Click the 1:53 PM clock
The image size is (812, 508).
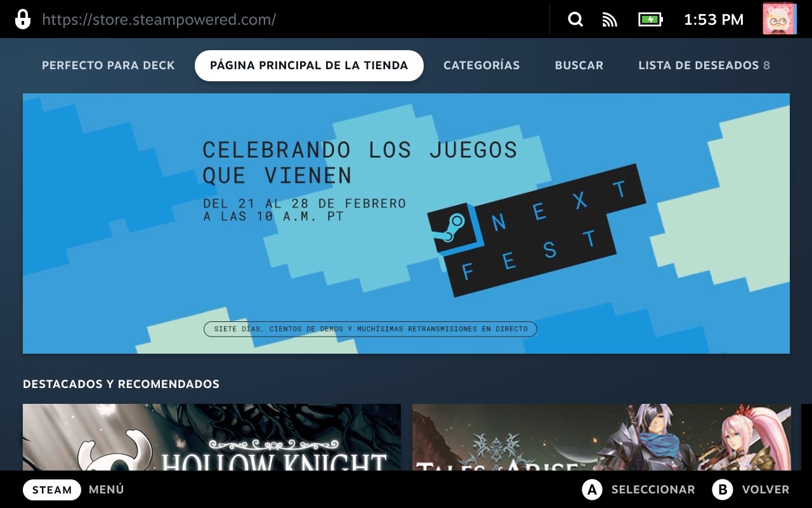tap(714, 20)
